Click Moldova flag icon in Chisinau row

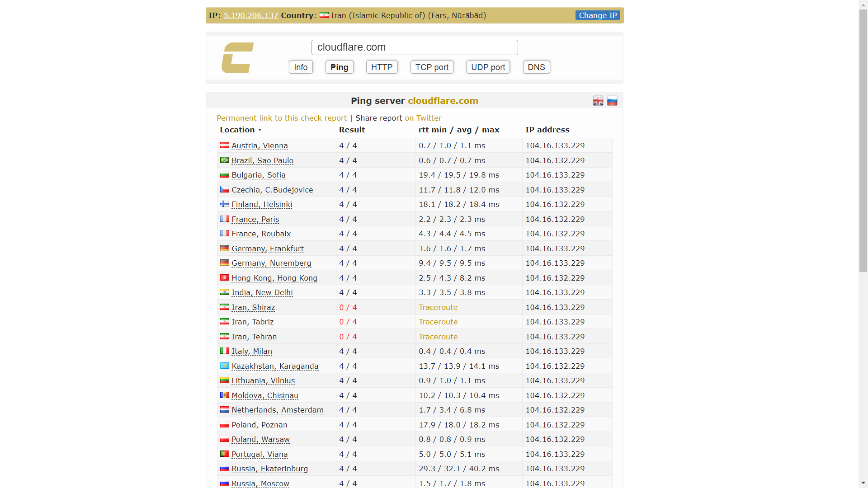click(x=225, y=395)
